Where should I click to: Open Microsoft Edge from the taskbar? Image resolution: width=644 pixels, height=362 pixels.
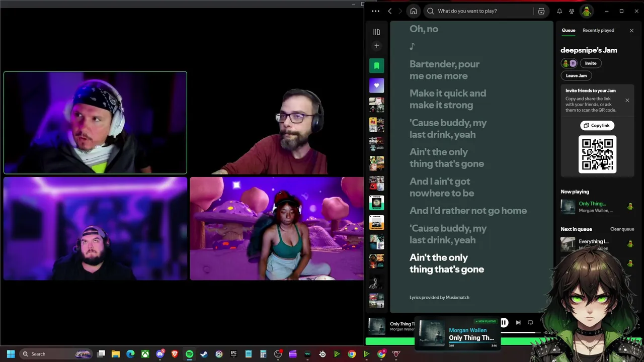pyautogui.click(x=130, y=354)
